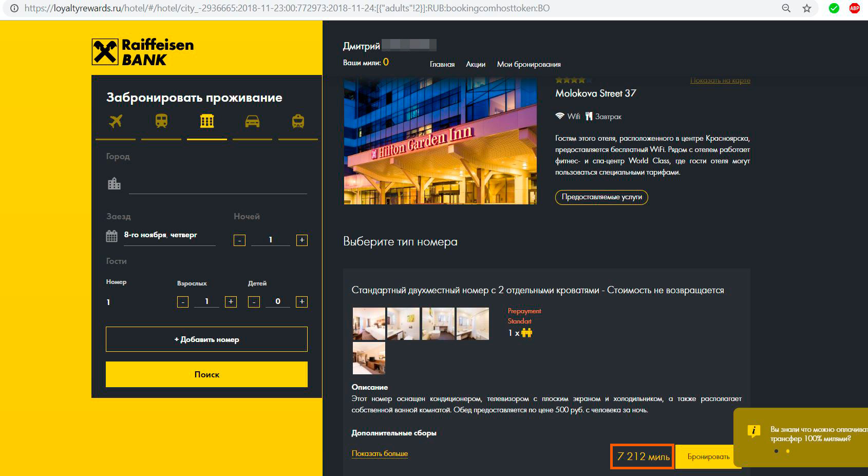
Task: Open Главная menu item
Action: 442,64
